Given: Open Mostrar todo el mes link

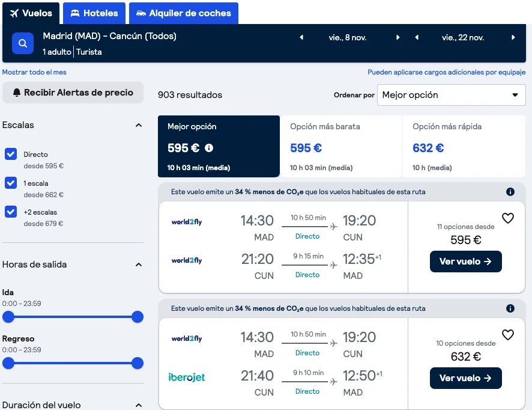Looking at the screenshot, I should coord(34,72).
